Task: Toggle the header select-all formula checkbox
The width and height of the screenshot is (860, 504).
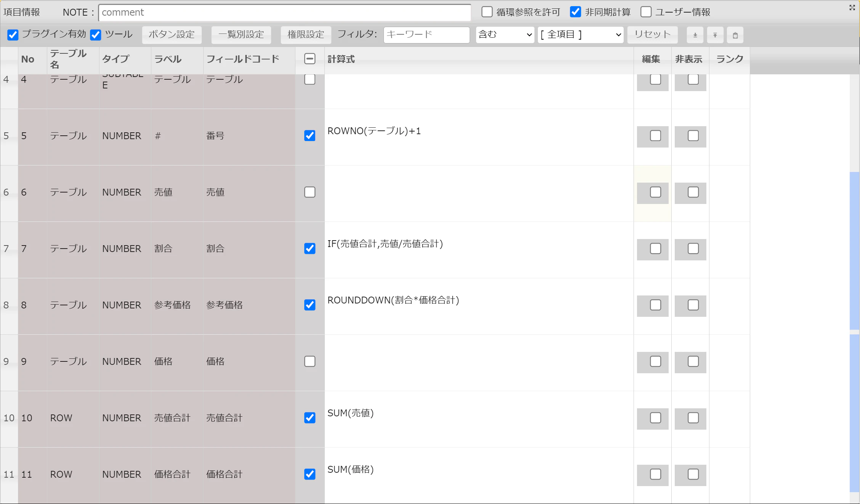Action: [x=310, y=59]
